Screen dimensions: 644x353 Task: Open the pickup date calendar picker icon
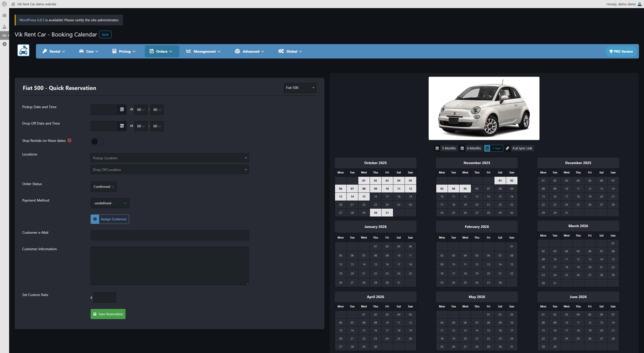(122, 110)
